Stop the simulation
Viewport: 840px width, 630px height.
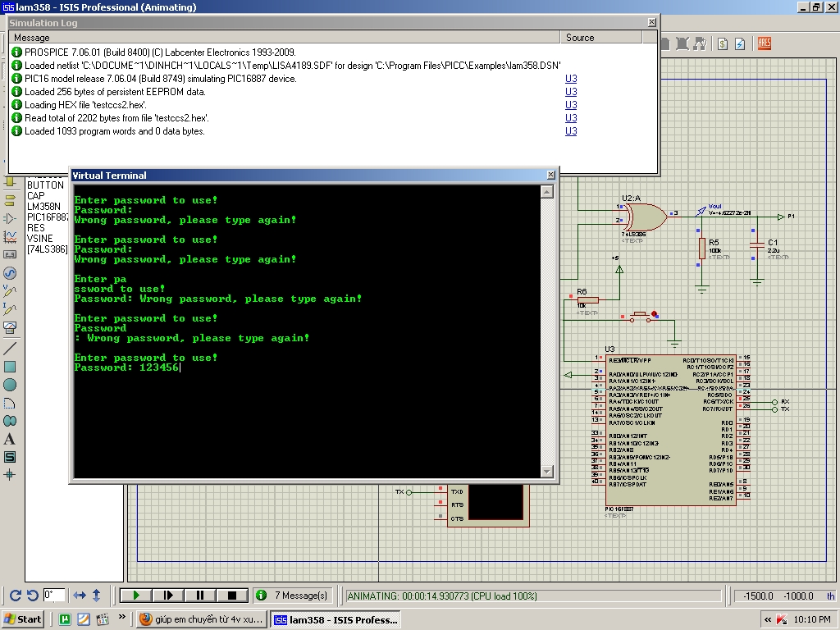[231, 596]
